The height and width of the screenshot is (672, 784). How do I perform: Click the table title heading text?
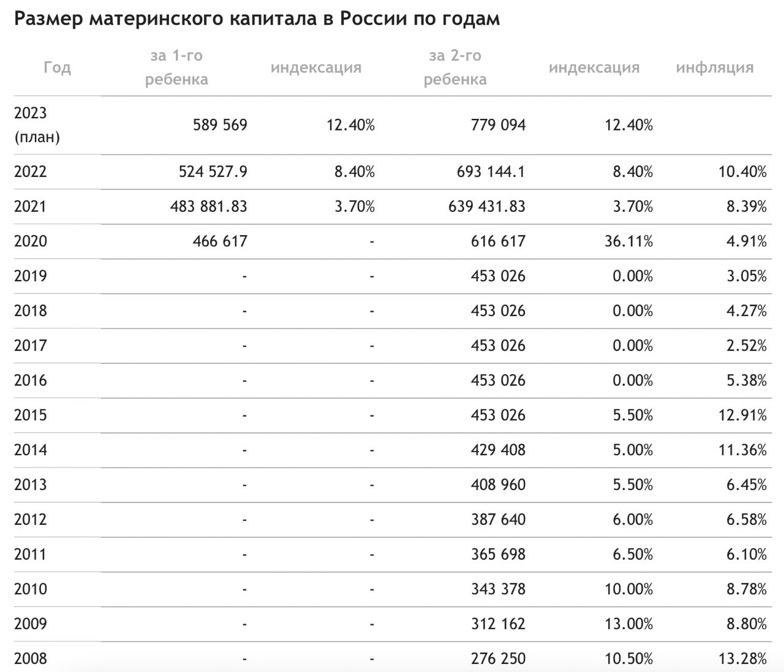coord(257,19)
